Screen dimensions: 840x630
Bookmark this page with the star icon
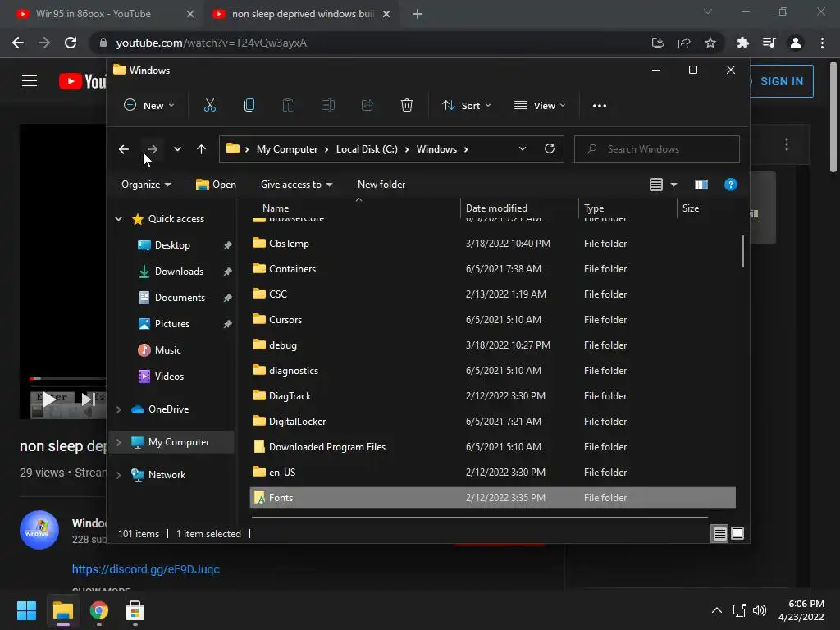pyautogui.click(x=710, y=43)
